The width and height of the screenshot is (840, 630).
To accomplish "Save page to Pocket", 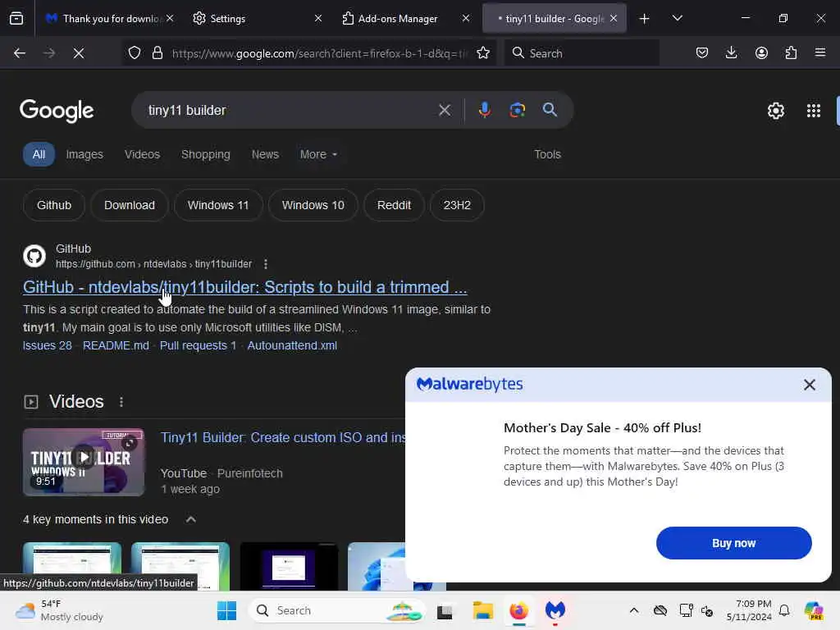I will coord(702,52).
